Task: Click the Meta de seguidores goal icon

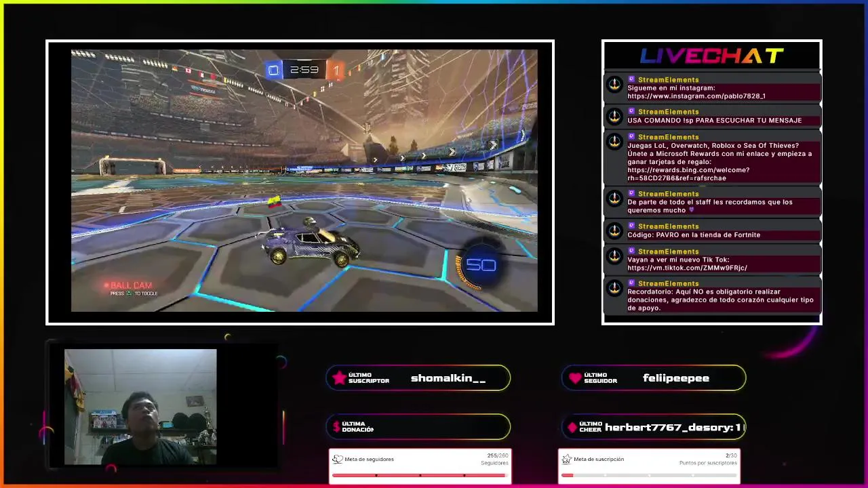Action: pos(337,460)
